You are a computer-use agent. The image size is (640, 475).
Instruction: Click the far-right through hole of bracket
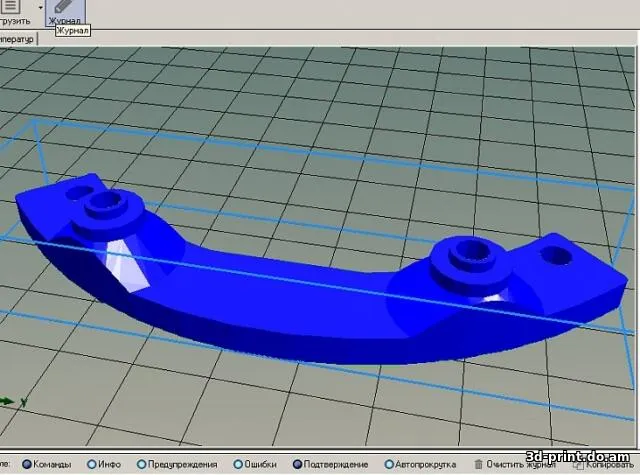[x=551, y=255]
